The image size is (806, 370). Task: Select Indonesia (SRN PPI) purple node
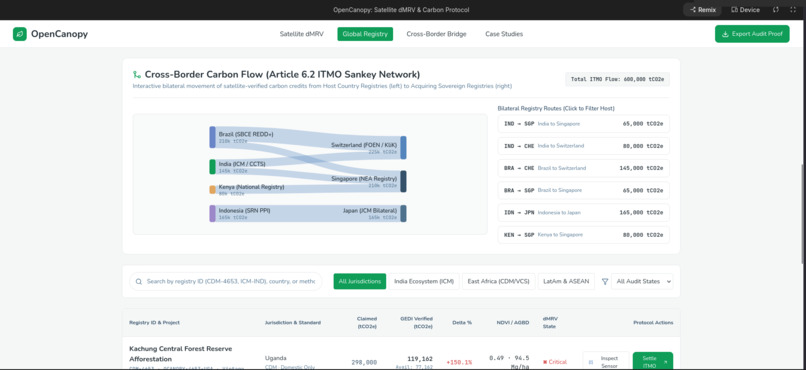pyautogui.click(x=212, y=213)
